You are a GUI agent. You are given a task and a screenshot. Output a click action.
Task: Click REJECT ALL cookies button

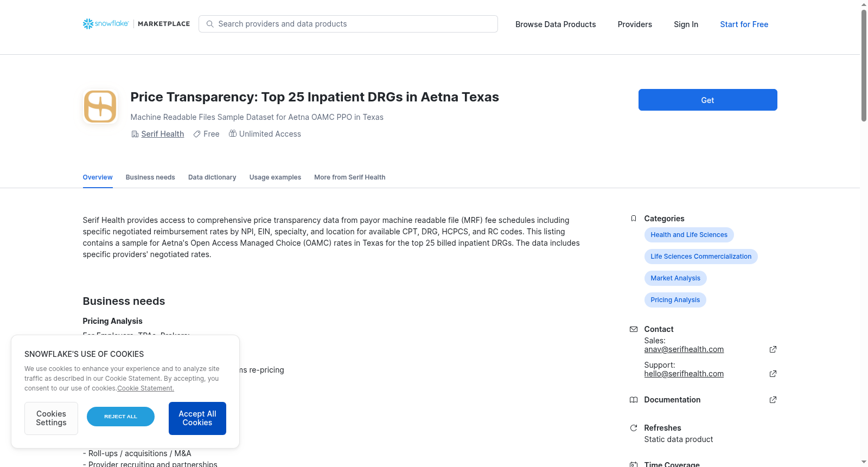click(120, 417)
